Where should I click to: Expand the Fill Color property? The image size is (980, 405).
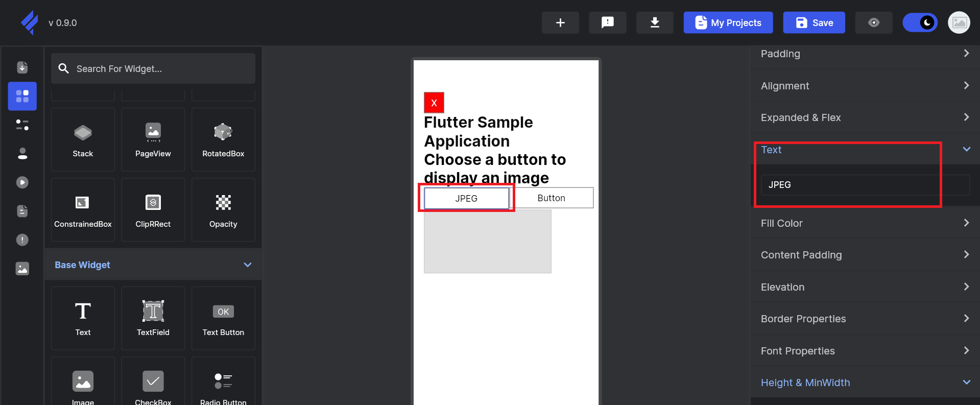click(x=864, y=223)
